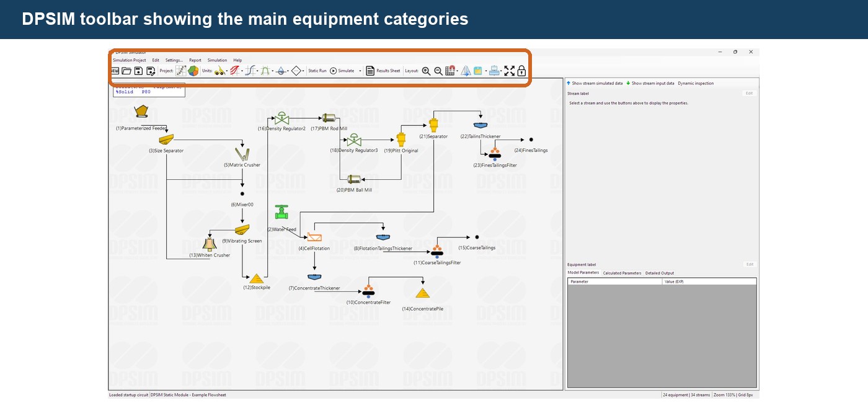Viewport: 868px width, 403px height.
Task: Switch to the Calculated Parameters tab
Action: (x=622, y=273)
